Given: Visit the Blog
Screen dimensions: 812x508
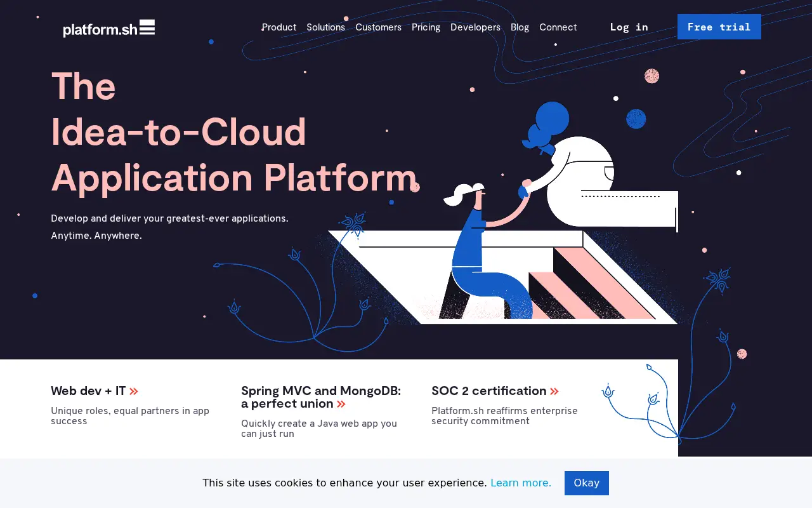Looking at the screenshot, I should point(520,27).
